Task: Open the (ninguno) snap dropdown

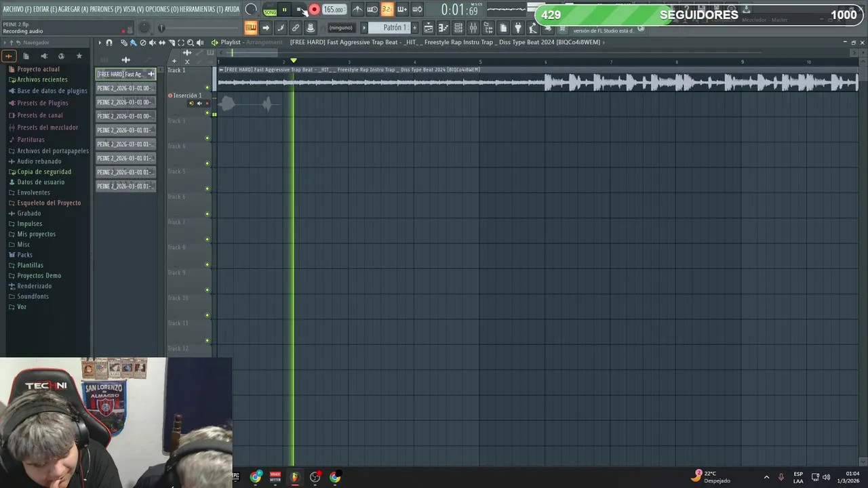Action: (340, 28)
